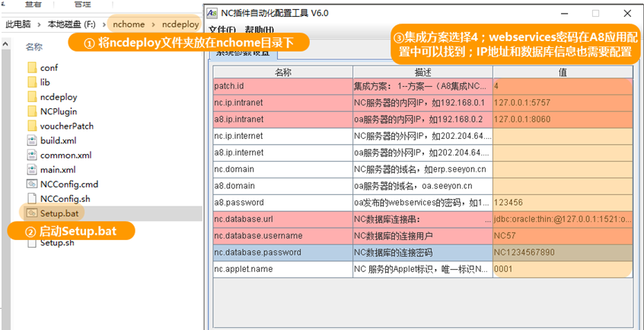This screenshot has width=644, height=330.
Task: Click the NCConfig.cmd file icon
Action: point(32,184)
